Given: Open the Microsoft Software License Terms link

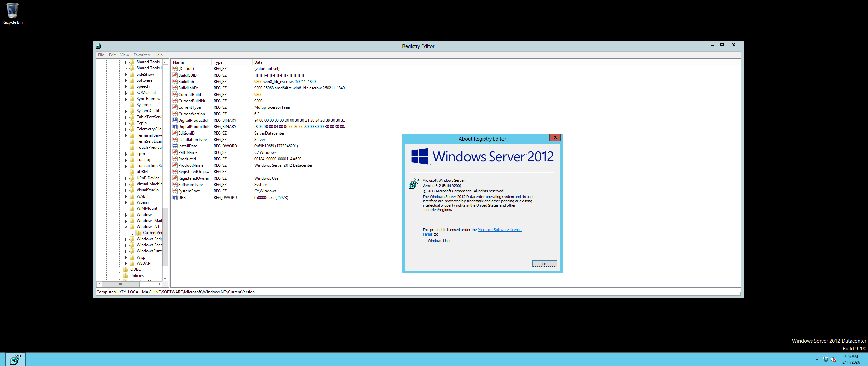Looking at the screenshot, I should [x=499, y=230].
